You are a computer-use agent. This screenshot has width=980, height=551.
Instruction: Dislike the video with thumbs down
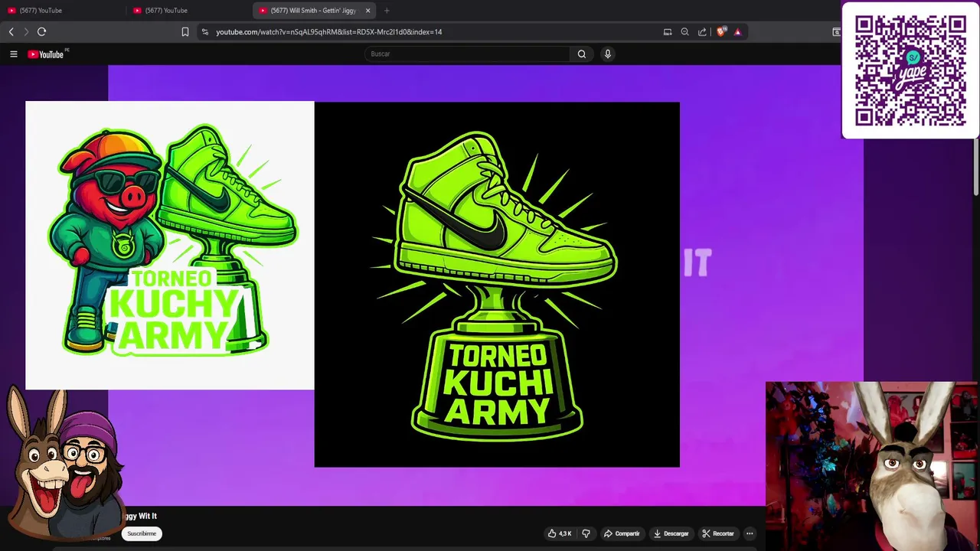[586, 533]
